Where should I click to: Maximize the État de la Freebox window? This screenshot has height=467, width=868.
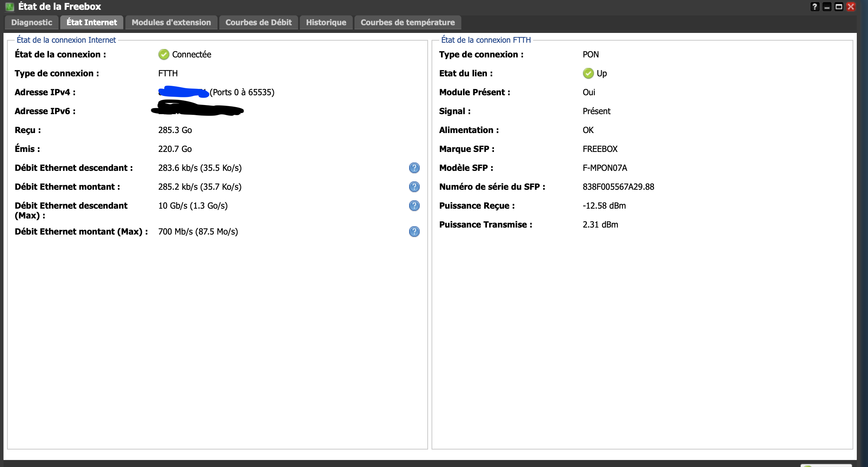tap(839, 7)
